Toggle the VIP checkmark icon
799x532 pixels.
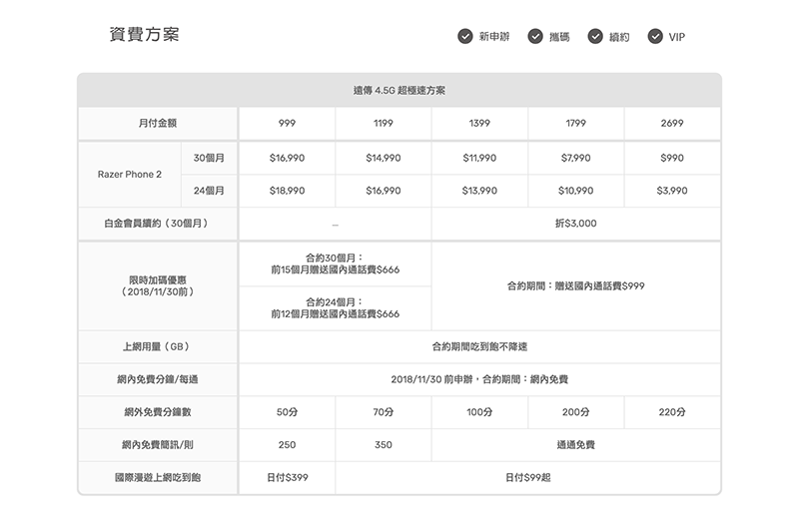pyautogui.click(x=655, y=37)
